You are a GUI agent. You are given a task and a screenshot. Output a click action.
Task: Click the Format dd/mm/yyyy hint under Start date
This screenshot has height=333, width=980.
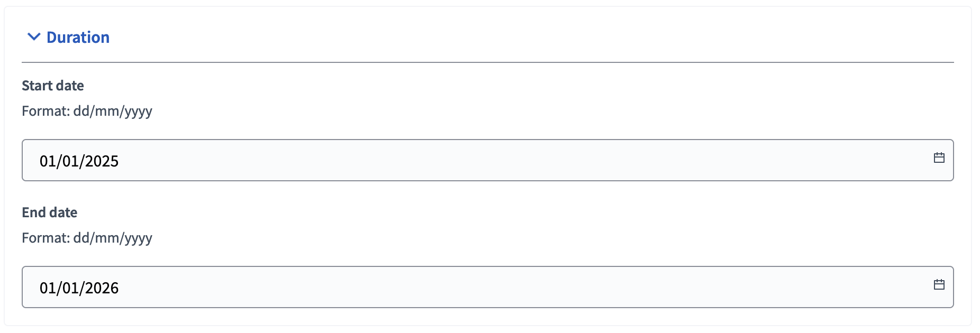[86, 111]
